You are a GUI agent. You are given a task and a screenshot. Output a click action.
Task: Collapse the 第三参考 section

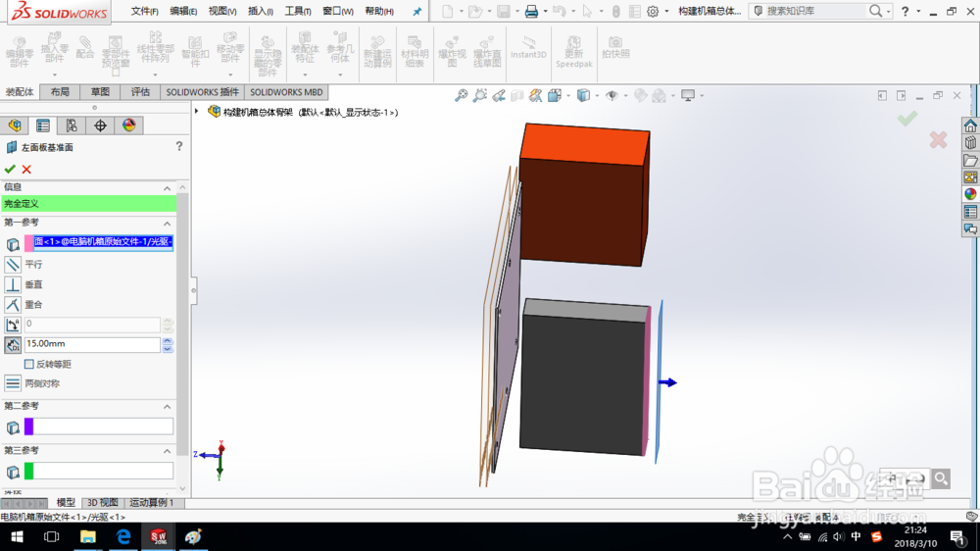pyautogui.click(x=167, y=451)
